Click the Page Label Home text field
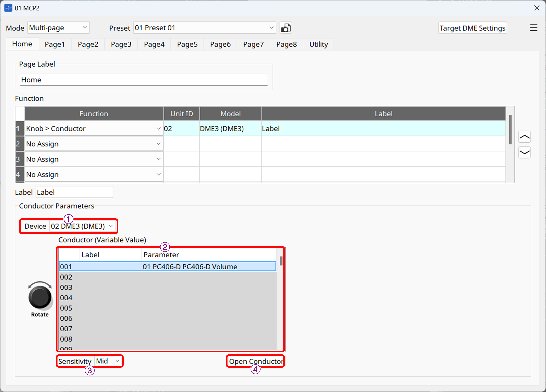 coord(144,80)
